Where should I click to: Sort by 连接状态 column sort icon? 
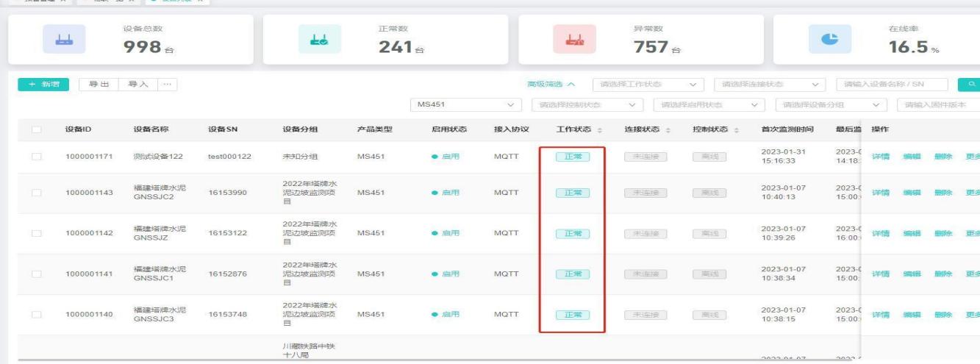click(x=668, y=130)
